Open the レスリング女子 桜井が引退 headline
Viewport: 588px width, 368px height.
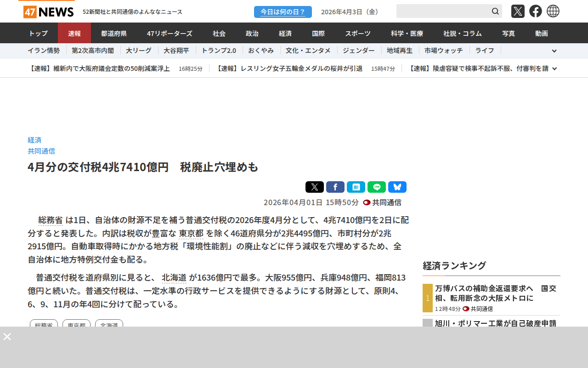point(288,69)
